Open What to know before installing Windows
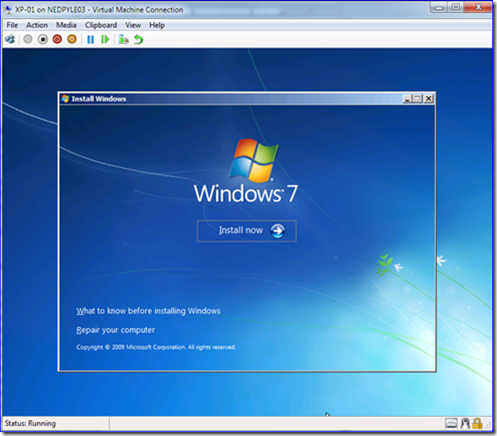The image size is (497, 436). (x=148, y=311)
